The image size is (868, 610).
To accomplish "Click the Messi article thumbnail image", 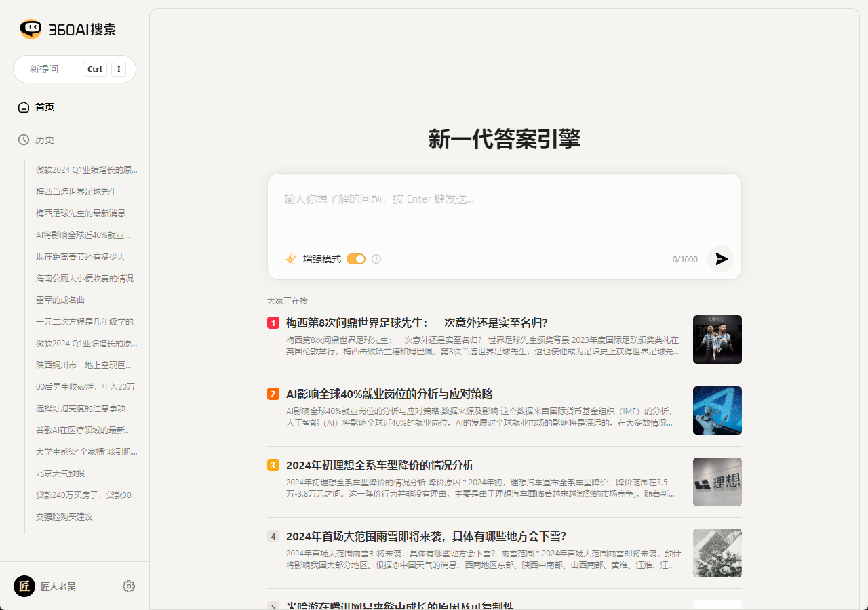I will coord(717,340).
